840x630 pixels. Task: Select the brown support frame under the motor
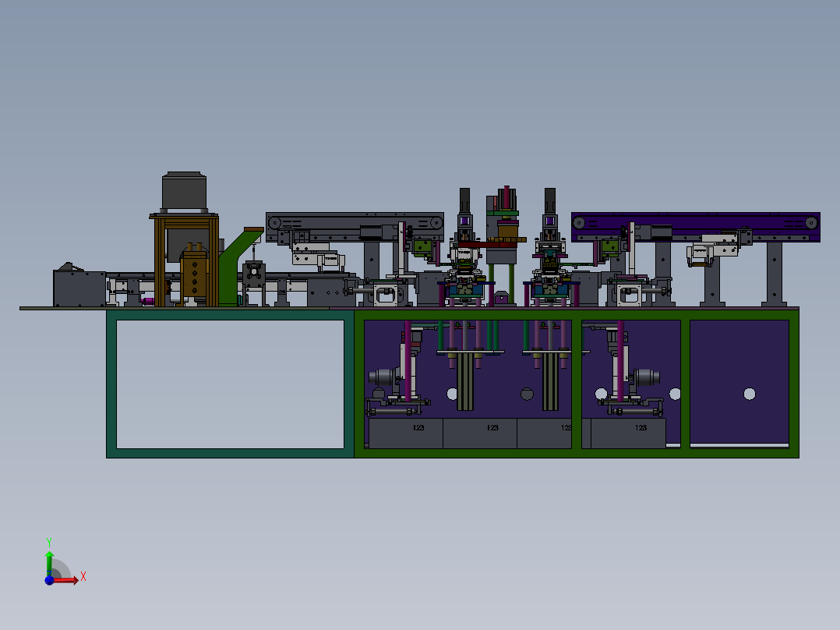(x=184, y=260)
